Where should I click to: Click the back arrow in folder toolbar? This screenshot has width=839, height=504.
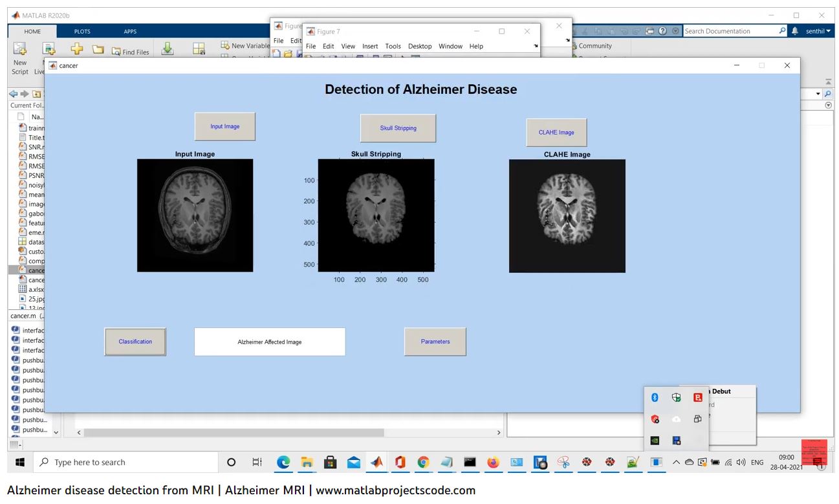click(x=14, y=94)
